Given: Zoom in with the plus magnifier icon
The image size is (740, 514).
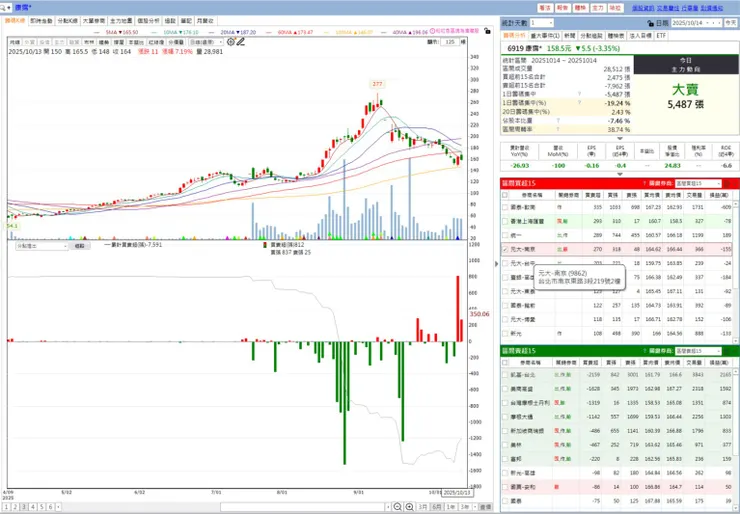Looking at the screenshot, I should click(410, 507).
